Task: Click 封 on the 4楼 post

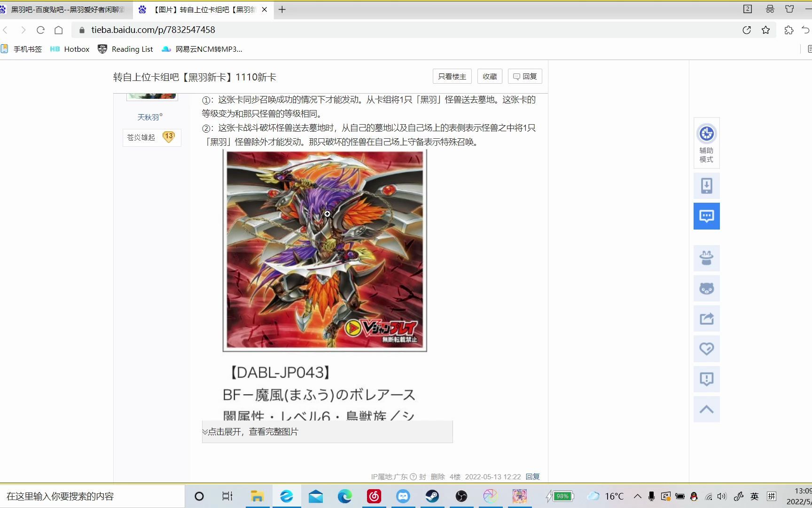Action: pyautogui.click(x=422, y=476)
